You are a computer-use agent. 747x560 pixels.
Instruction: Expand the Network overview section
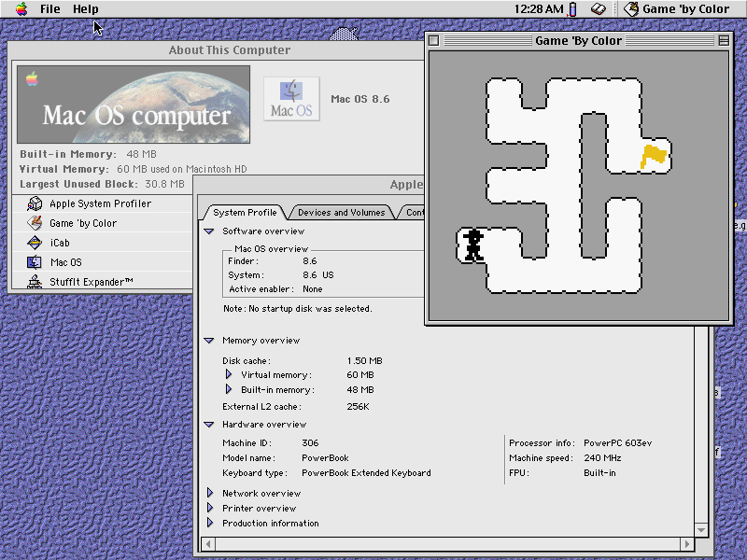[x=209, y=494]
